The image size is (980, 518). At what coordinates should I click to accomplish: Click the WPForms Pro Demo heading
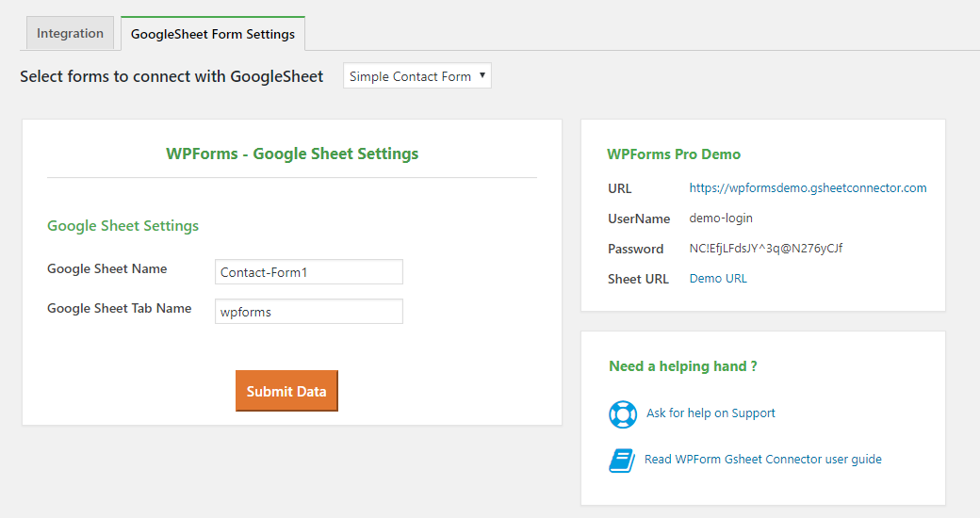point(674,154)
